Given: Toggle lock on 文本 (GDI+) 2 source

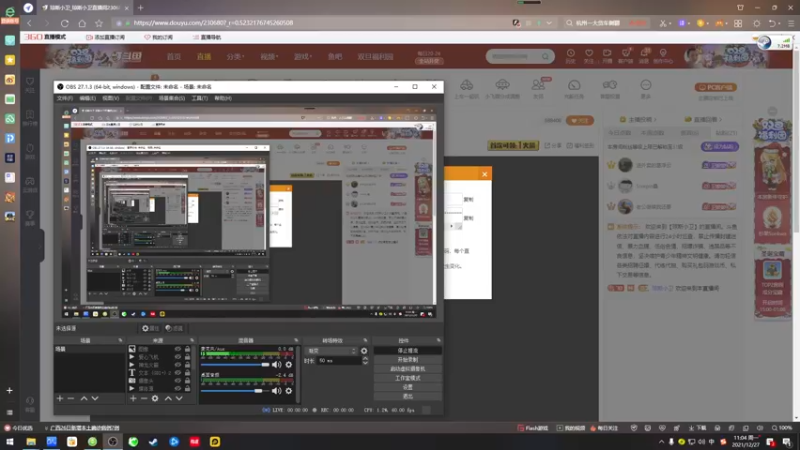Looking at the screenshot, I should click(187, 373).
